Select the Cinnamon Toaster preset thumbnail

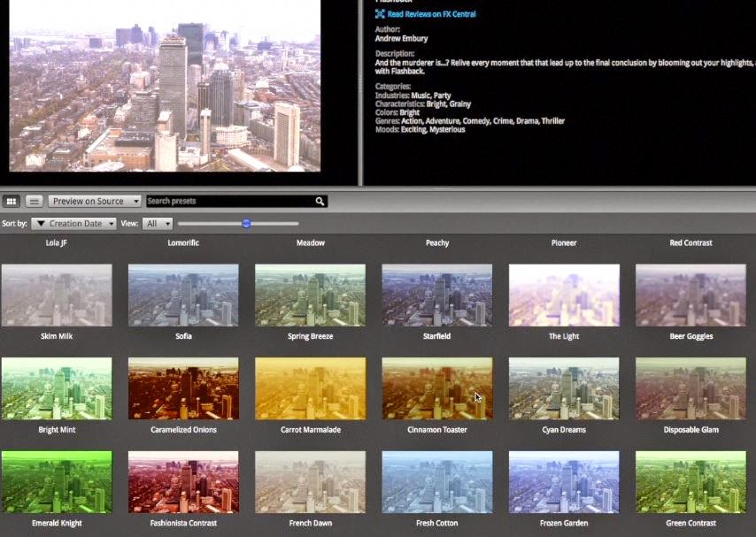point(437,388)
